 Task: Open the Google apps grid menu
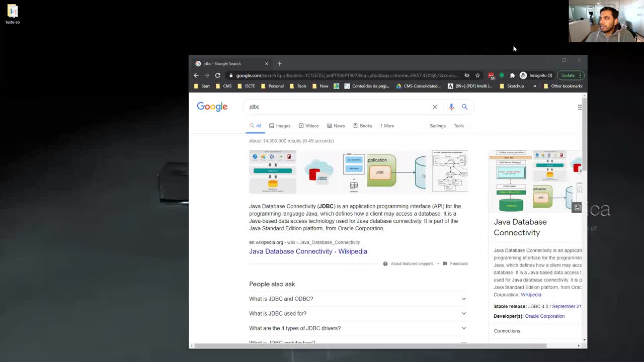(x=580, y=107)
